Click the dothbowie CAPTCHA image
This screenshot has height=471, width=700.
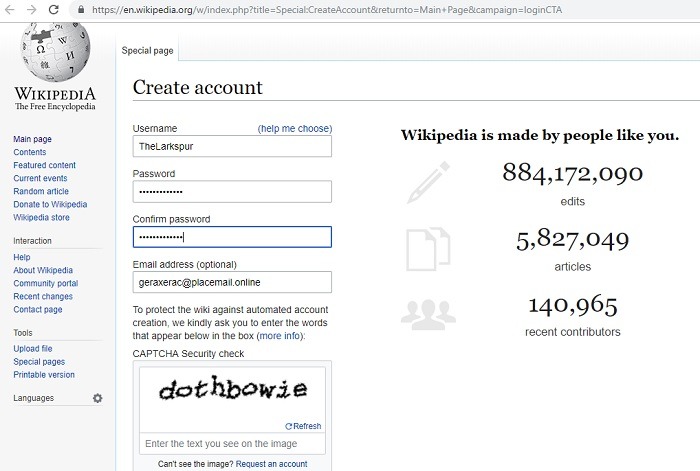click(233, 388)
